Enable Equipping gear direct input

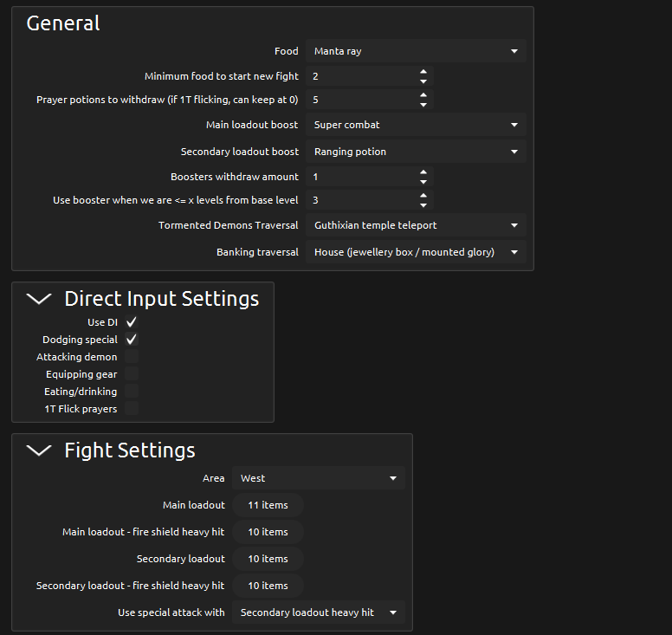[x=132, y=374]
